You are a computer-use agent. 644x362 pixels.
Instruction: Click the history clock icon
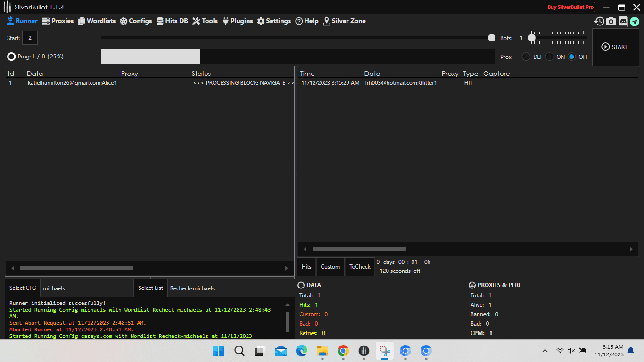(x=599, y=21)
